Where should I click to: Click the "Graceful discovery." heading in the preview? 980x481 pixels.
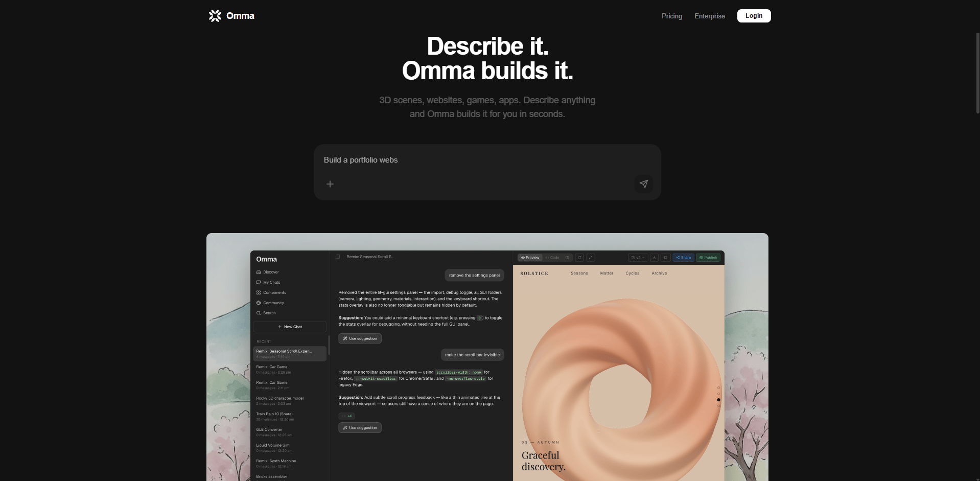543,461
